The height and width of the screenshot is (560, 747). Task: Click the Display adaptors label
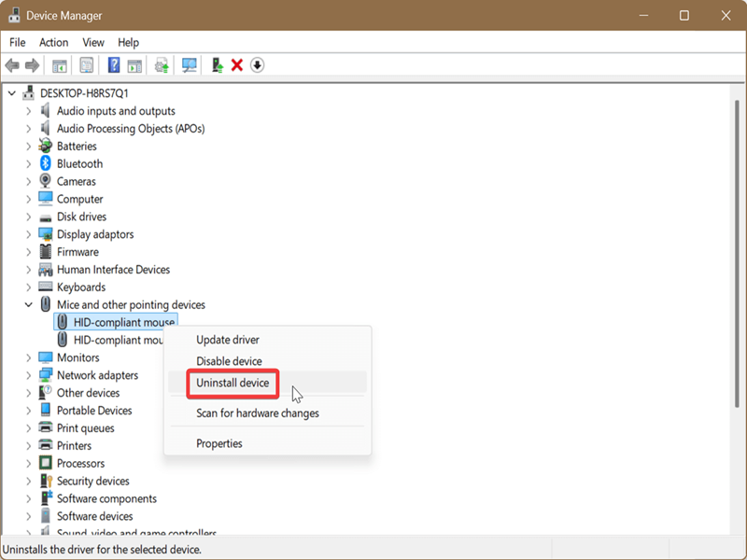95,234
